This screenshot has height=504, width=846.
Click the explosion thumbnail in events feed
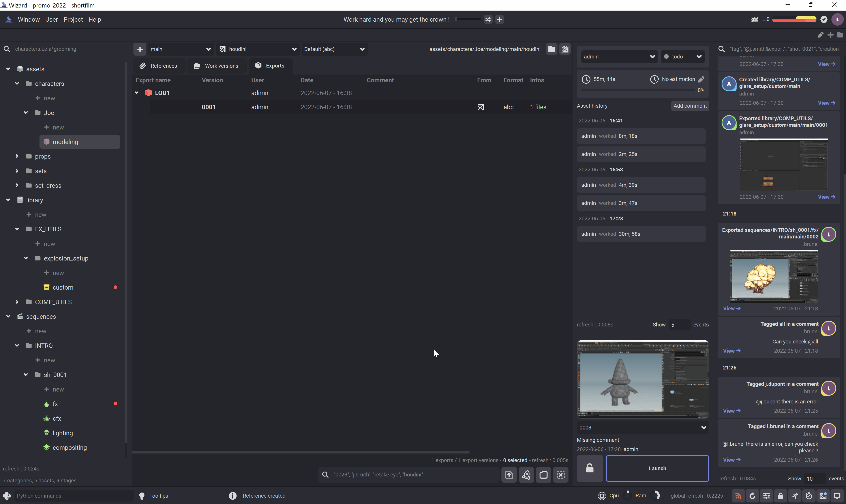click(x=774, y=276)
